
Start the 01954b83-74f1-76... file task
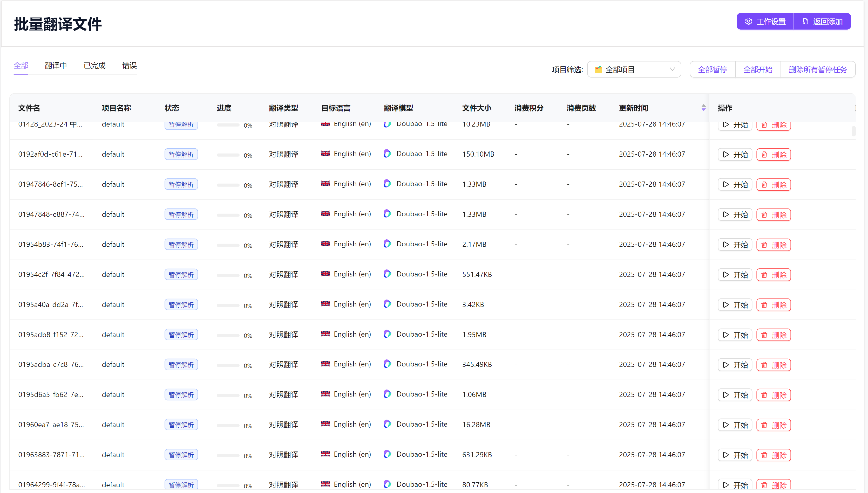(x=735, y=245)
